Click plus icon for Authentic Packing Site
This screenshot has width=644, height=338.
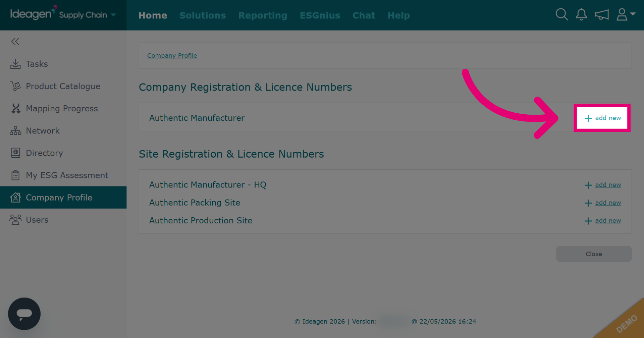588,203
